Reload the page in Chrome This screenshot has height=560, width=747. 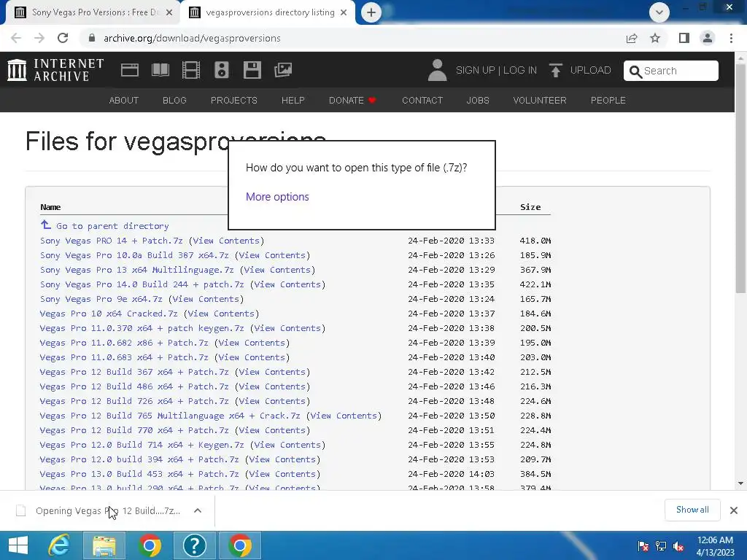click(x=63, y=38)
